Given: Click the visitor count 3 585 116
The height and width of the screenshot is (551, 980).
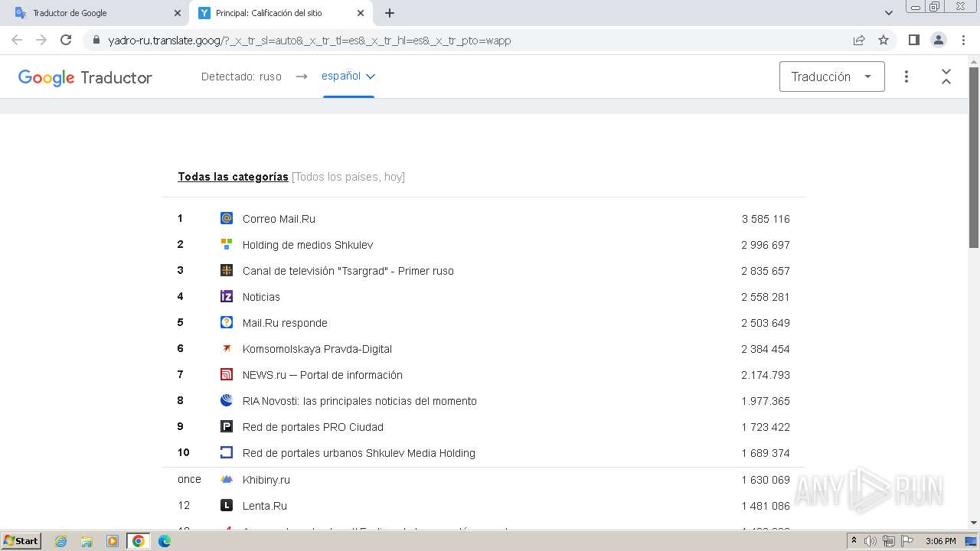Looking at the screenshot, I should coord(766,219).
